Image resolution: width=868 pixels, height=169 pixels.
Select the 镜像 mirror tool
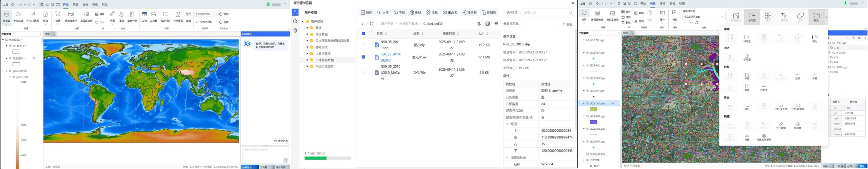747,137
